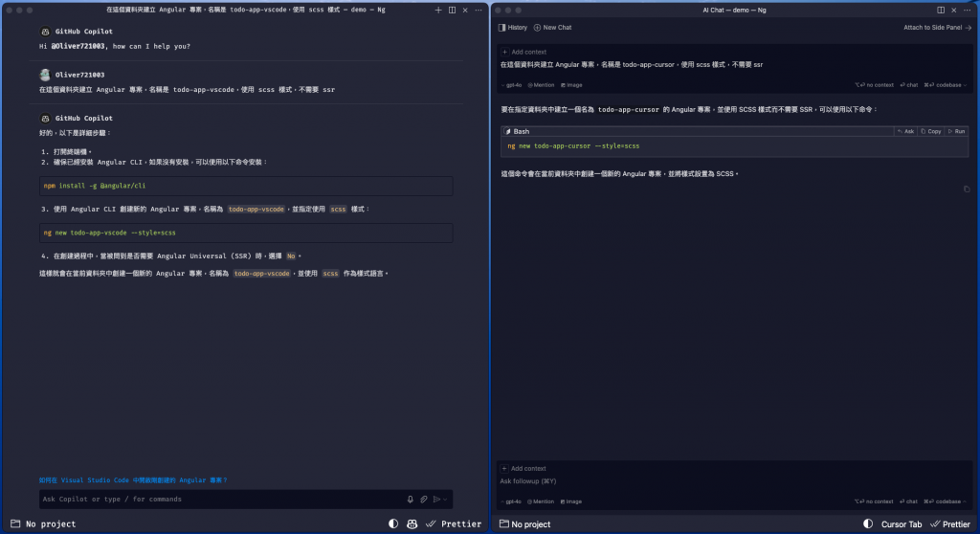980x534 pixels.
Task: Click Cursor Tab in the status bar
Action: click(902, 524)
